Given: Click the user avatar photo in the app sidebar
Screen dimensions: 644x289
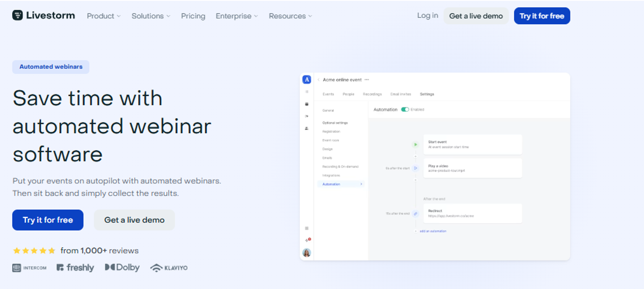Looking at the screenshot, I should click(x=307, y=253).
